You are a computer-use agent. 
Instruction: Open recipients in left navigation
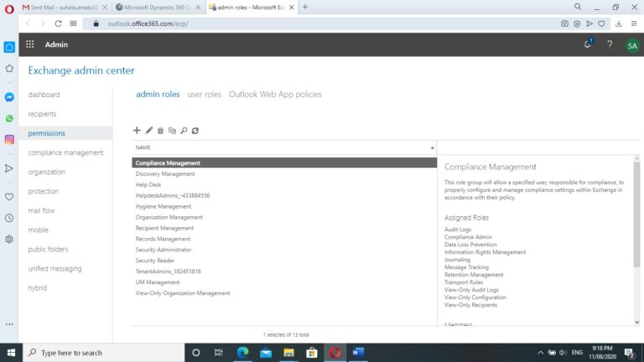pyautogui.click(x=42, y=114)
